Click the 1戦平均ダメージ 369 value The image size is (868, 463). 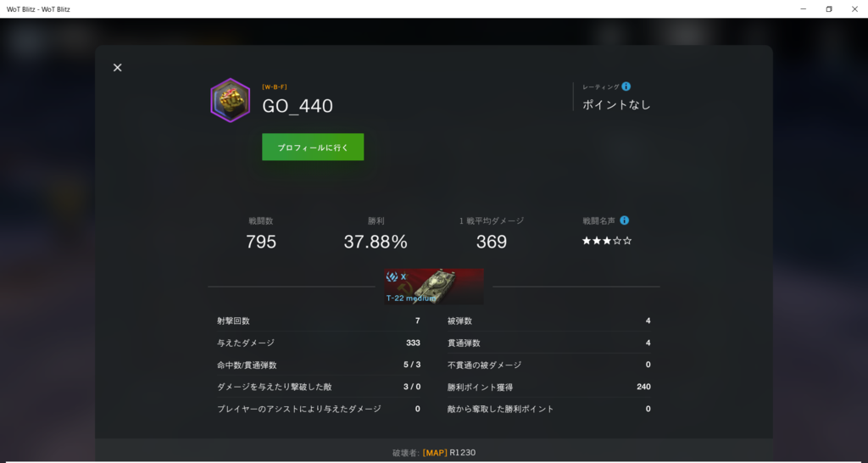[x=492, y=242]
